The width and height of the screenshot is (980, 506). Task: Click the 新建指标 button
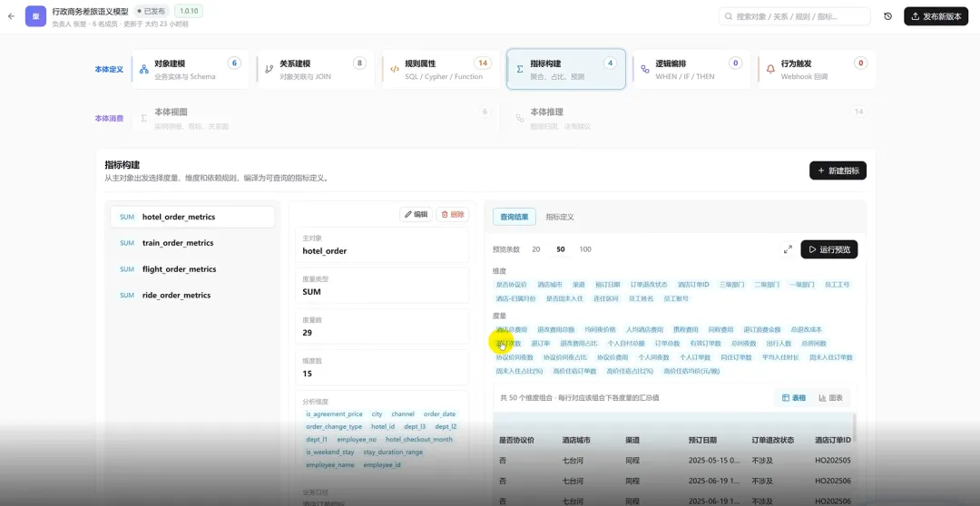pos(838,170)
